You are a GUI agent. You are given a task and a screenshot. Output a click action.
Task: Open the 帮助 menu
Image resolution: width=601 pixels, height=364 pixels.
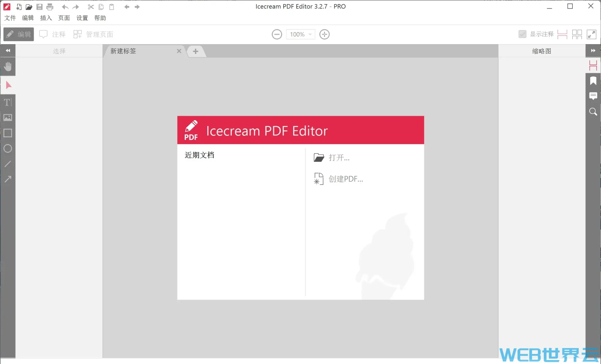(x=100, y=18)
